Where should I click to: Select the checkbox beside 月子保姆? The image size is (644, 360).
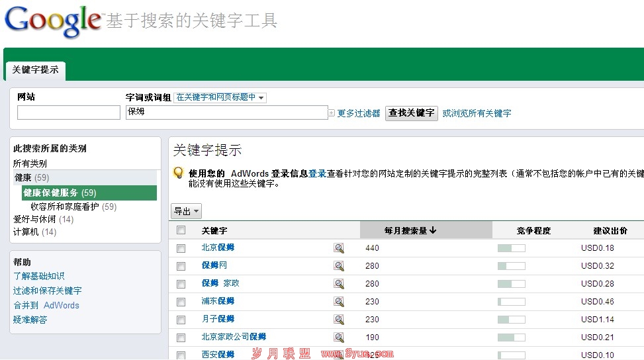coord(181,320)
